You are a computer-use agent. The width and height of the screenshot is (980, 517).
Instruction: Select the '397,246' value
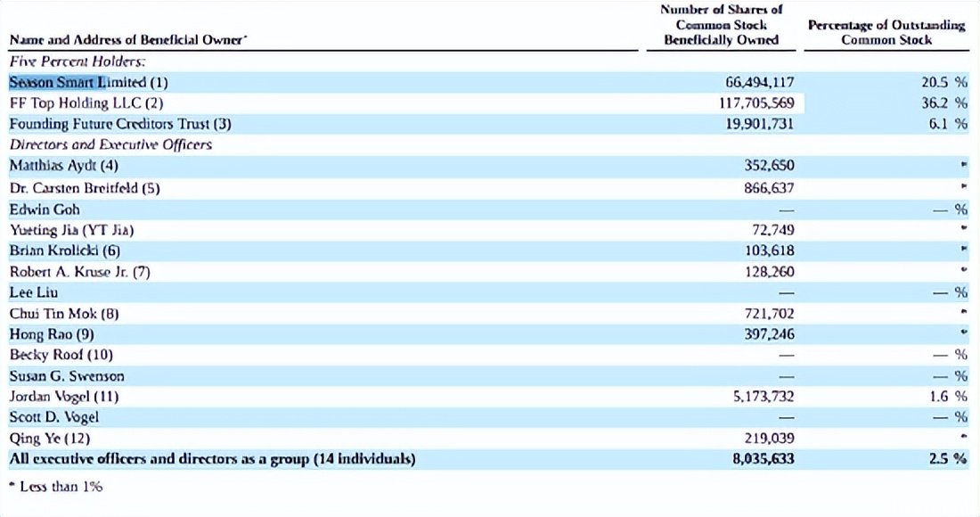click(x=770, y=334)
